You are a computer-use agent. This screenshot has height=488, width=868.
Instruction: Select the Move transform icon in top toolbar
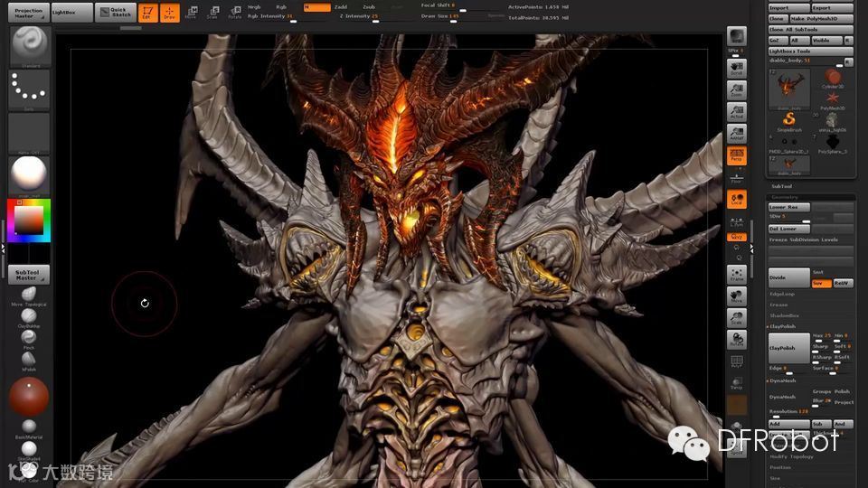tap(191, 13)
